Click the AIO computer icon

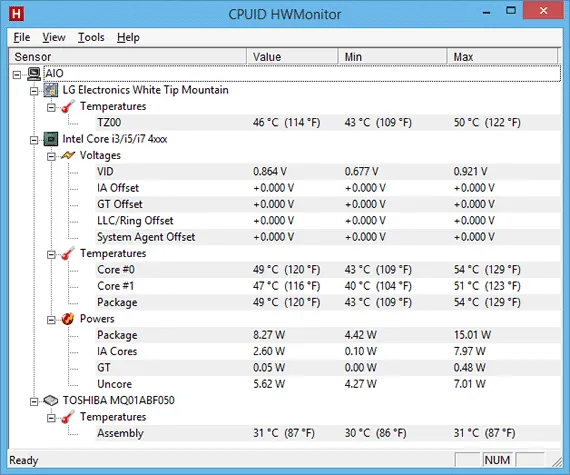34,74
